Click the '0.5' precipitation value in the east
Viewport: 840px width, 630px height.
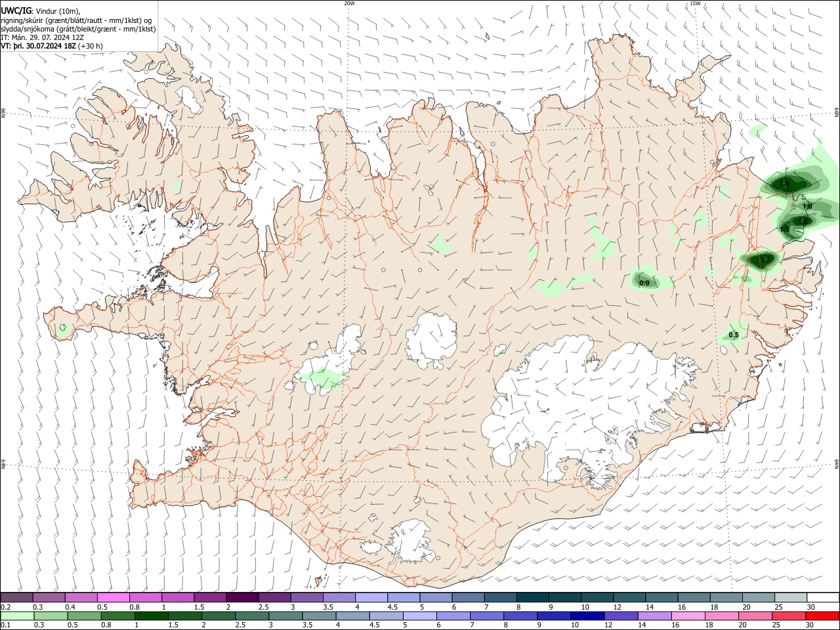734,335
